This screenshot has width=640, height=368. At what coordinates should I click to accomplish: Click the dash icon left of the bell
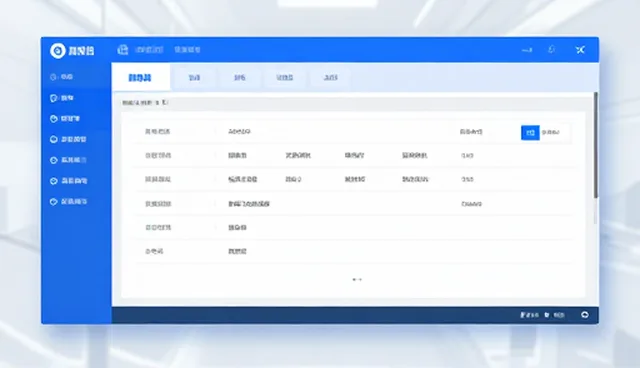point(527,50)
